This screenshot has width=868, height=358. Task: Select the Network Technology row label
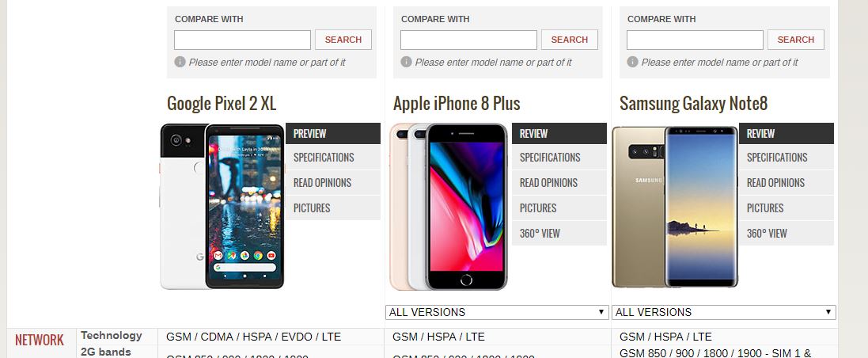(112, 335)
